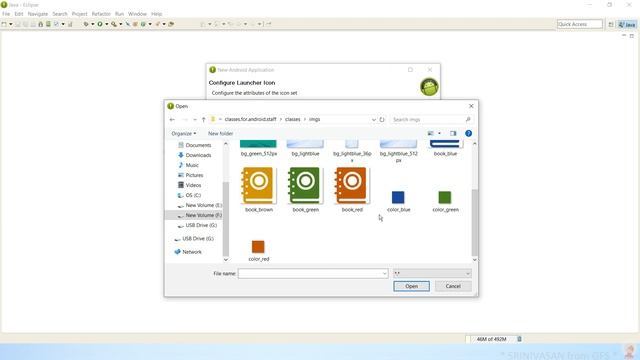640x360 pixels.
Task: Click the New Java Class icon in toolbar
Action: pyautogui.click(x=143, y=24)
